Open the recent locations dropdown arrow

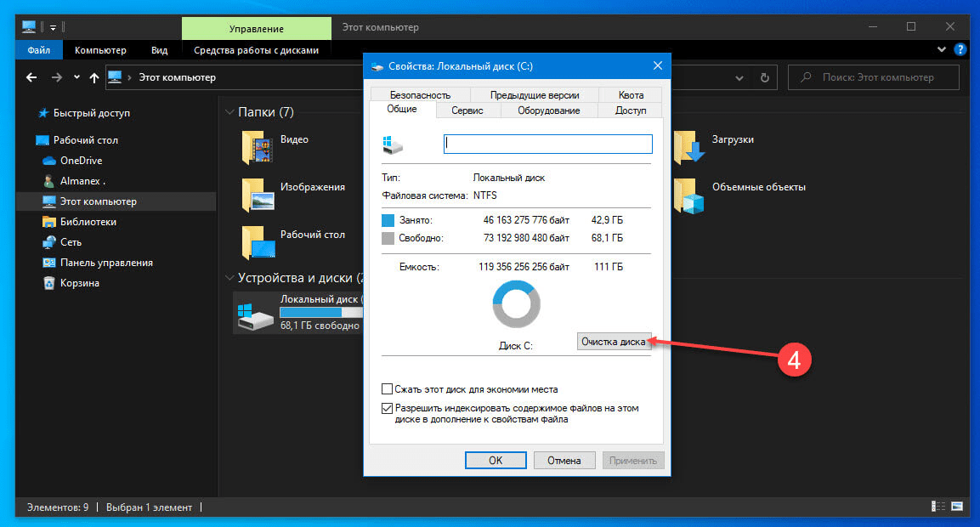[x=76, y=77]
